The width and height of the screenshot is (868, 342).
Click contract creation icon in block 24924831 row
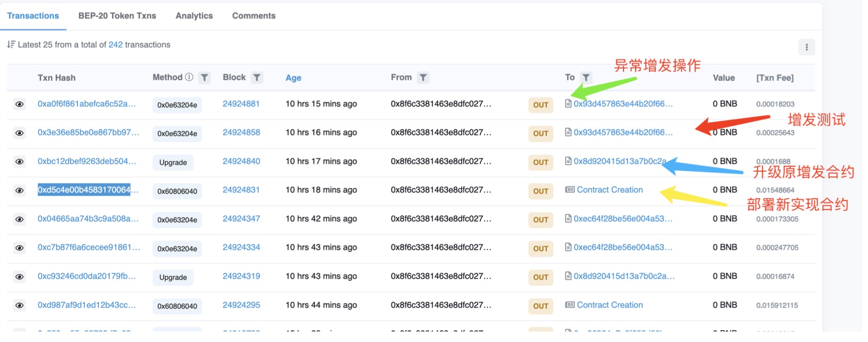coord(570,190)
